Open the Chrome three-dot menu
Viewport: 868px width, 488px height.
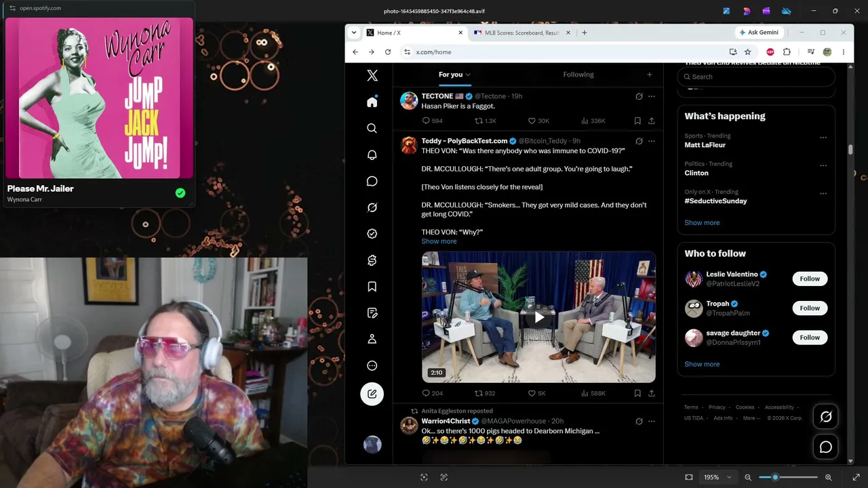843,52
